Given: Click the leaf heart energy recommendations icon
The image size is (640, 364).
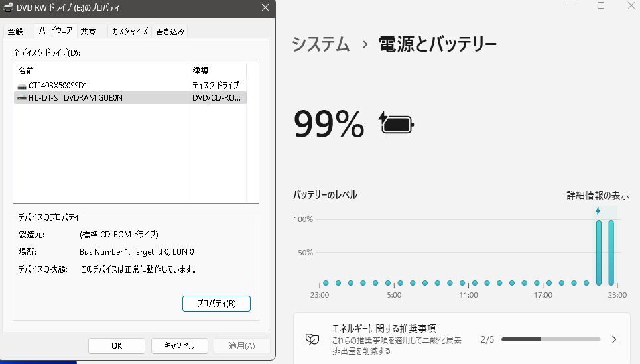Looking at the screenshot, I should [312, 339].
